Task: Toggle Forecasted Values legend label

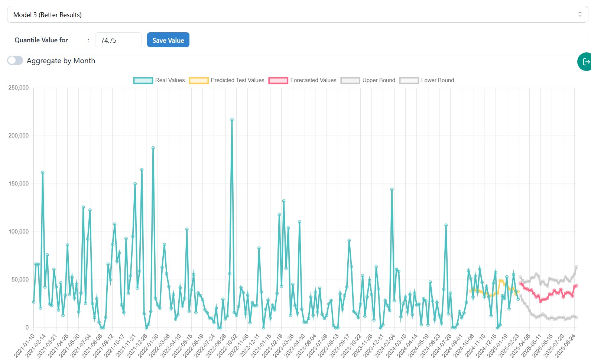Action: click(x=313, y=80)
